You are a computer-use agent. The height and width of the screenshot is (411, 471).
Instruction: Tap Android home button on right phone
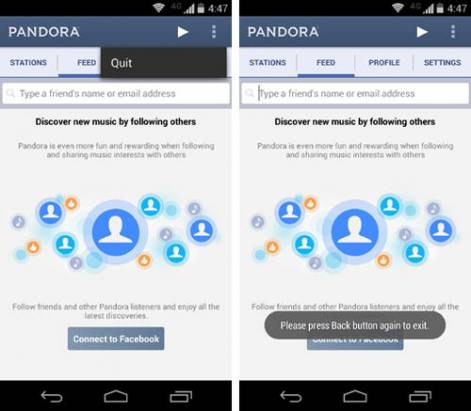355,397
